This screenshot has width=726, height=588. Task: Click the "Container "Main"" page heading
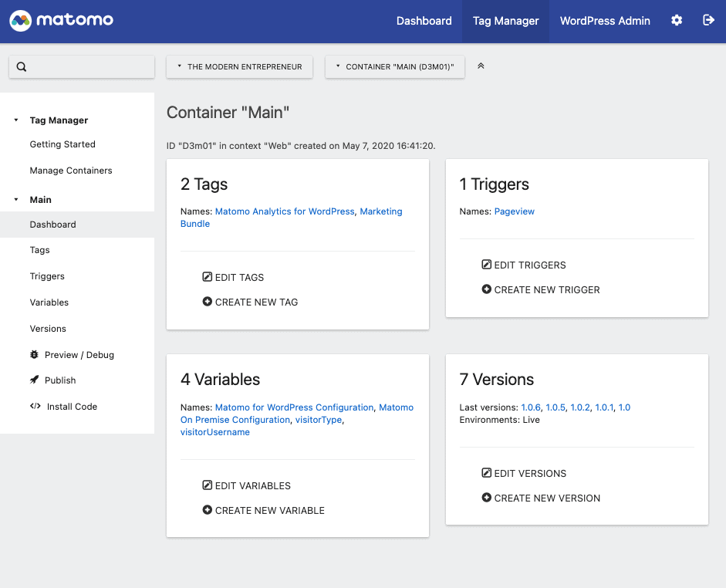coord(228,113)
